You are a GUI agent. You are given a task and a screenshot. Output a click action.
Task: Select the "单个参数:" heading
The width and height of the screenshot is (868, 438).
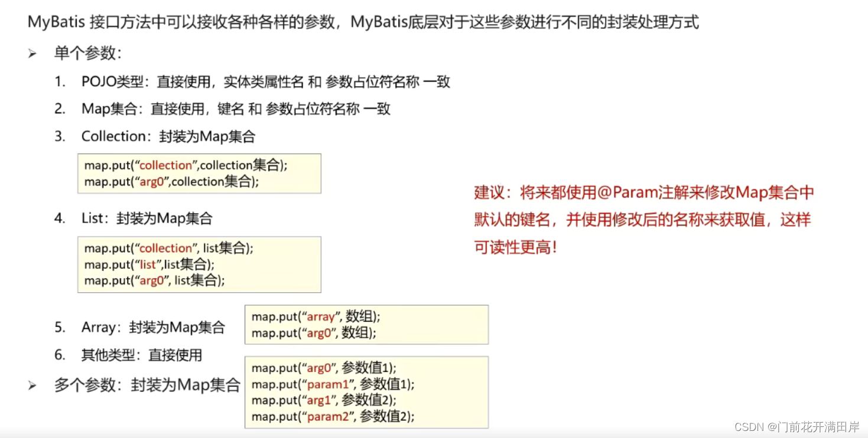tap(88, 53)
